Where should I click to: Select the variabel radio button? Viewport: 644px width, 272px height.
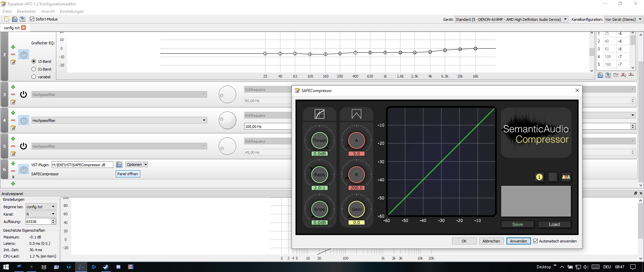(34, 77)
